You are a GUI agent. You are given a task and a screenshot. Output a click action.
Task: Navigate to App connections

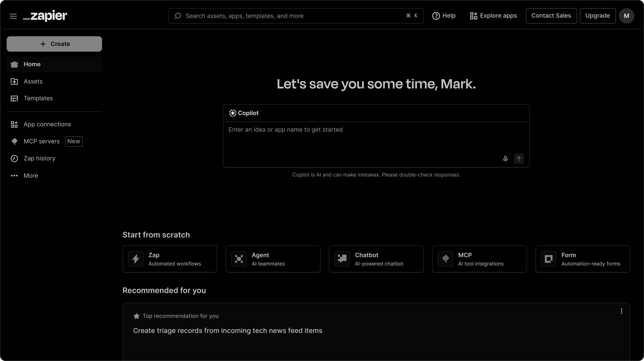coord(54,124)
